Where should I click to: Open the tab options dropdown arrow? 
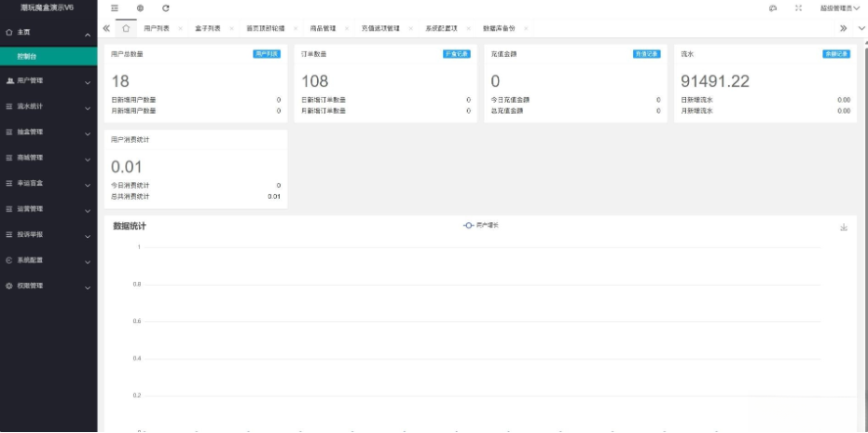861,28
